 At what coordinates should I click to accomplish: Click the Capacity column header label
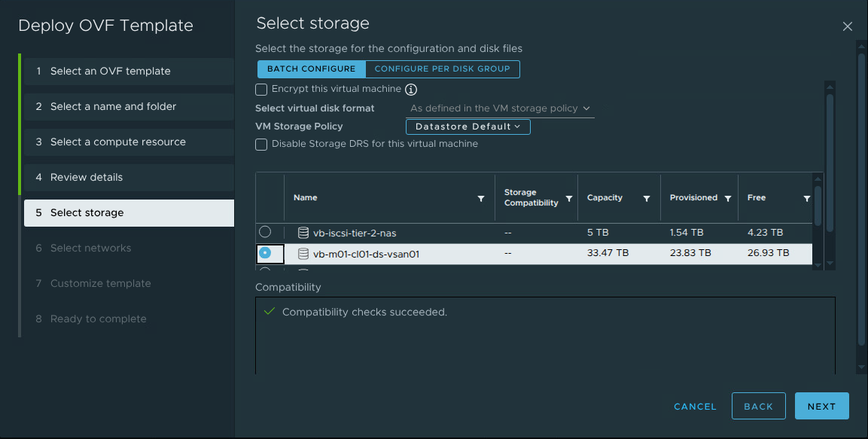coord(605,197)
